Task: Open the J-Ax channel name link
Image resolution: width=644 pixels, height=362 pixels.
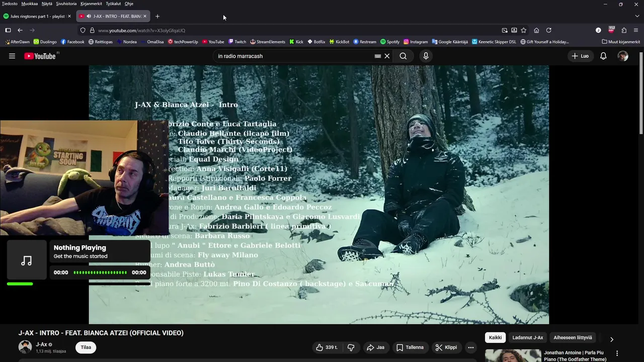Action: (41, 344)
